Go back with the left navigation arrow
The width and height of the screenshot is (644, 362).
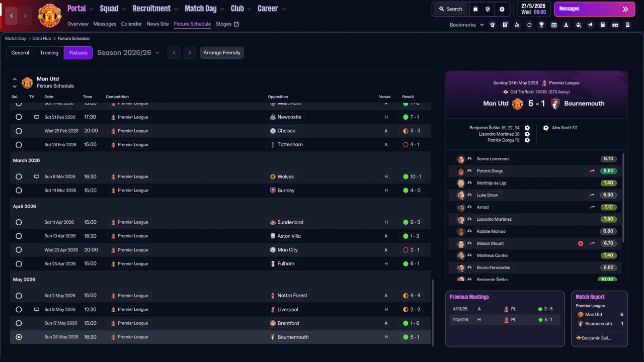12,16
